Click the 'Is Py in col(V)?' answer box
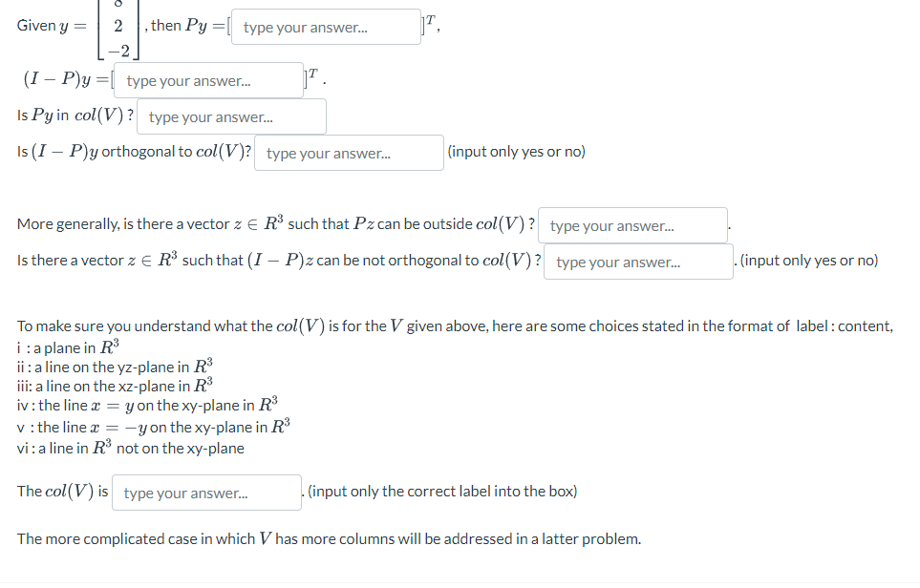Screen dimensions: 920x588 (231, 115)
